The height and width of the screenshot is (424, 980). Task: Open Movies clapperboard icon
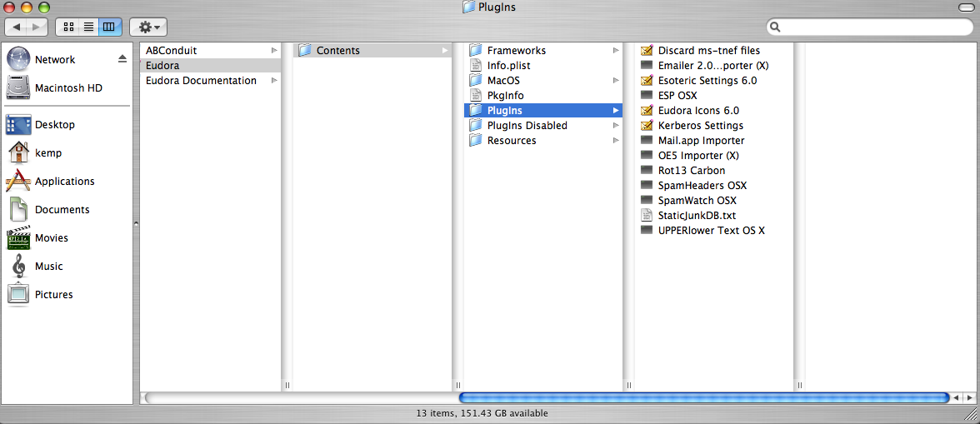[x=17, y=238]
